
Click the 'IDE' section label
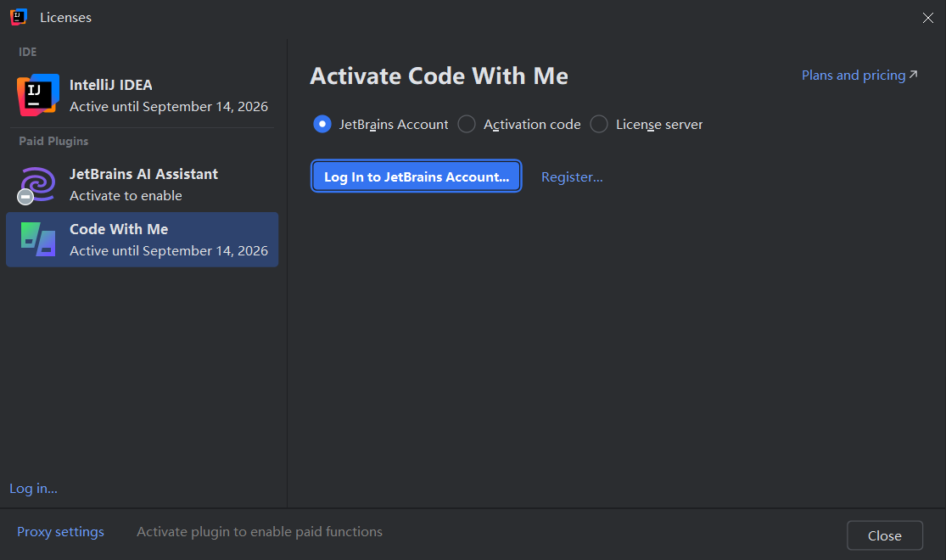pyautogui.click(x=28, y=52)
